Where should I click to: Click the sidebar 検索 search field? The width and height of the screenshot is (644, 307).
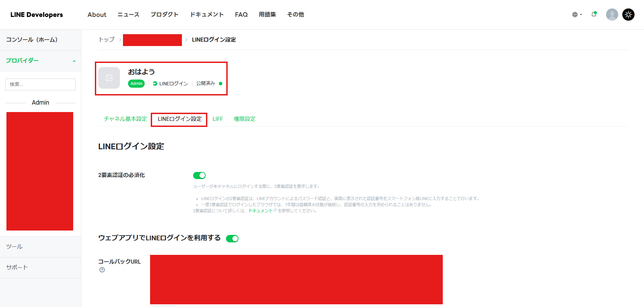40,84
